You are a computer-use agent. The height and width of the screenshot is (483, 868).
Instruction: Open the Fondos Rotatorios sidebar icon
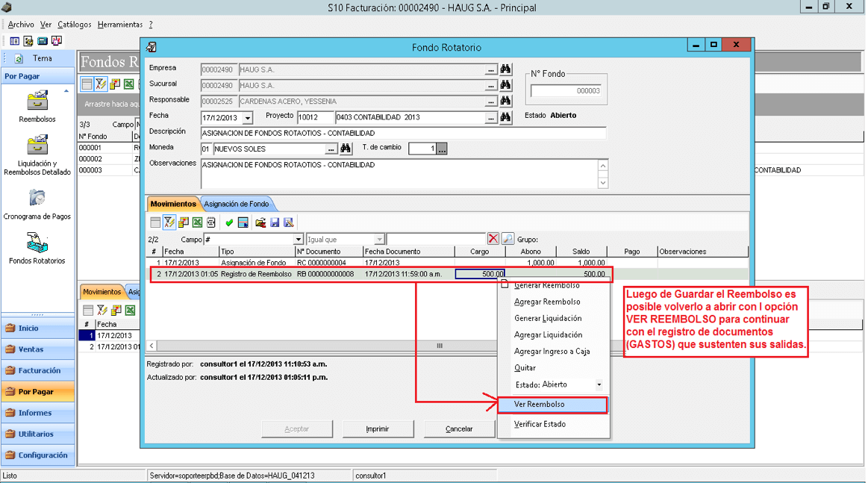click(x=37, y=248)
